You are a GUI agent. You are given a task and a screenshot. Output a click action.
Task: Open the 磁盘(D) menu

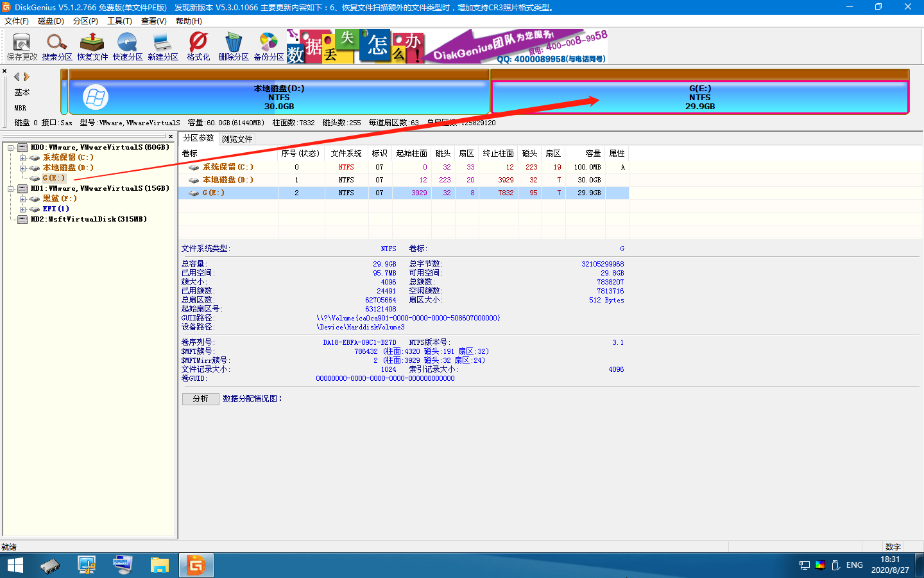coord(51,21)
